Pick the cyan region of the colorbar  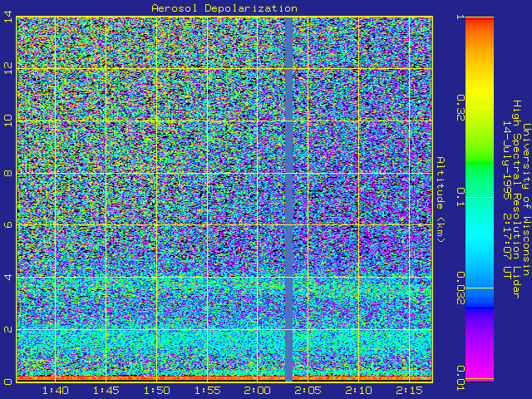[480, 238]
